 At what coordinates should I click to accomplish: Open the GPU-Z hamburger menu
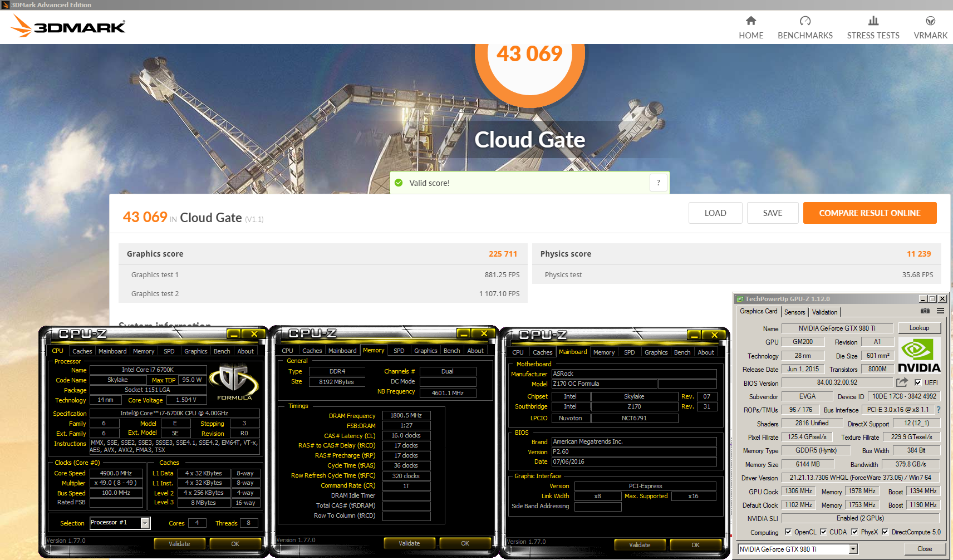940,311
